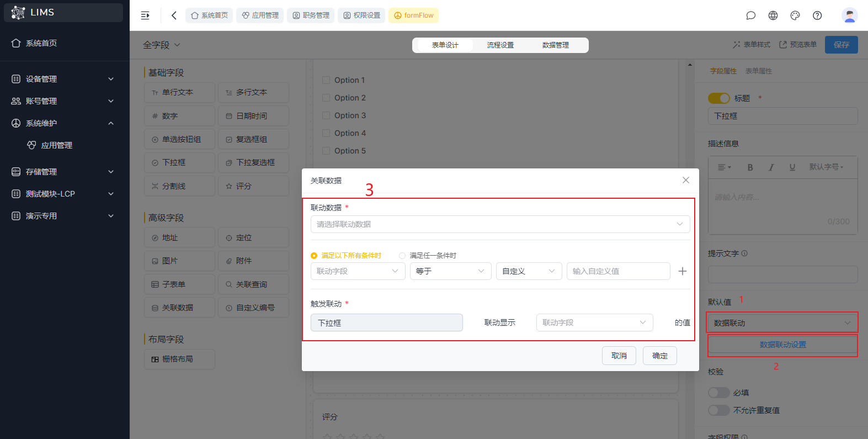Open the 联动显示 联动字段 dropdown
Screen dimensions: 868x439
[x=594, y=322]
